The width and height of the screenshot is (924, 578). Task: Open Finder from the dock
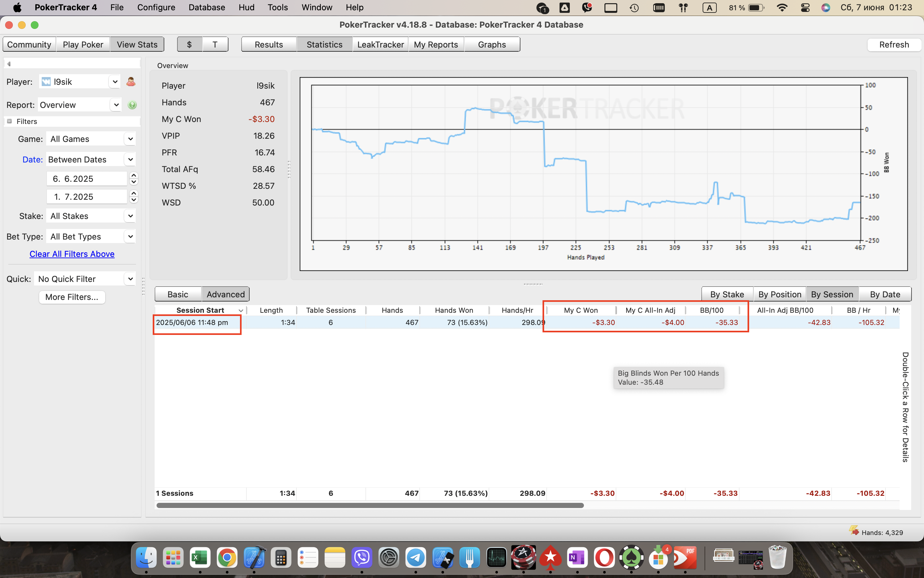[x=146, y=557]
